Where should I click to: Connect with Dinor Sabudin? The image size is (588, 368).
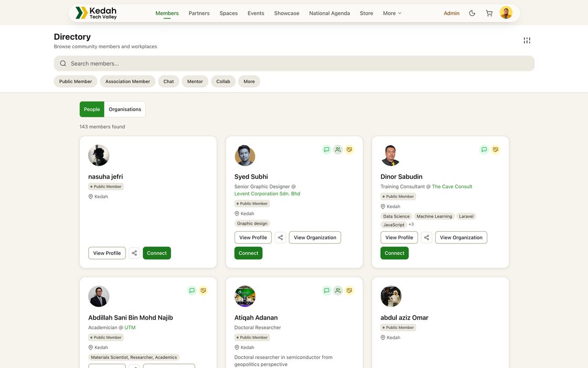tap(394, 253)
